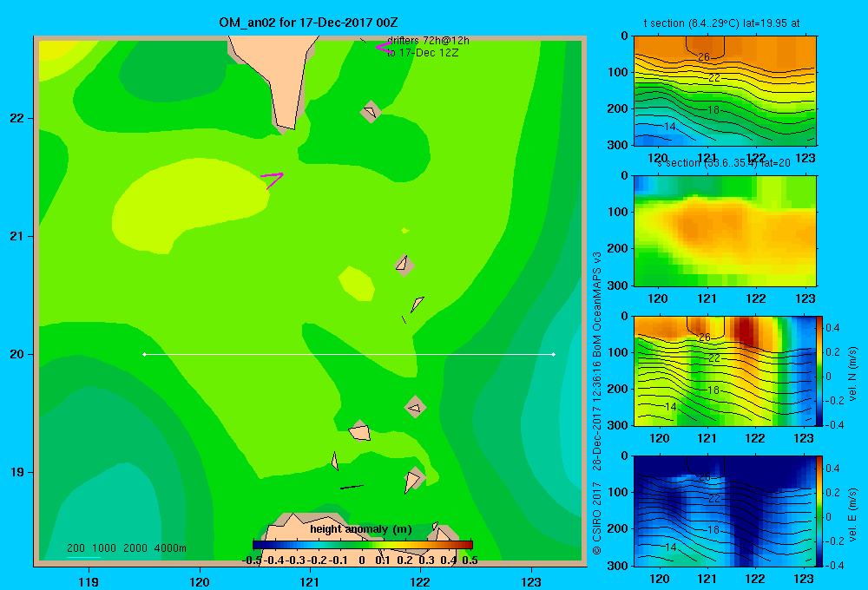This screenshot has width=868, height=590.
Task: Open the eastward velocity section panel
Action: click(725, 511)
